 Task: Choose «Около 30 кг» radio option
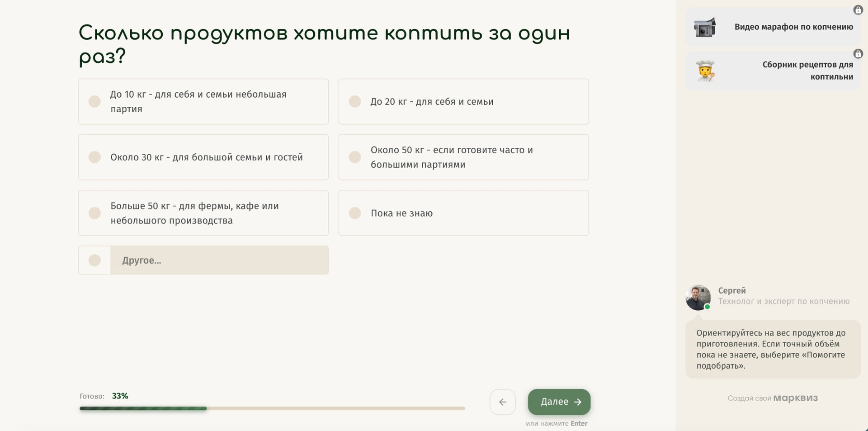(94, 157)
